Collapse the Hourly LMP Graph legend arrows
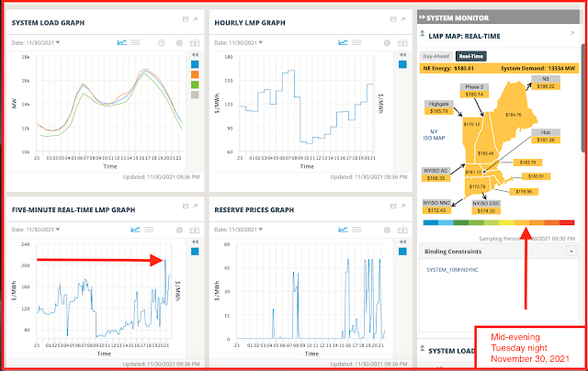Viewport: 588px width, 371px height. tap(402, 55)
